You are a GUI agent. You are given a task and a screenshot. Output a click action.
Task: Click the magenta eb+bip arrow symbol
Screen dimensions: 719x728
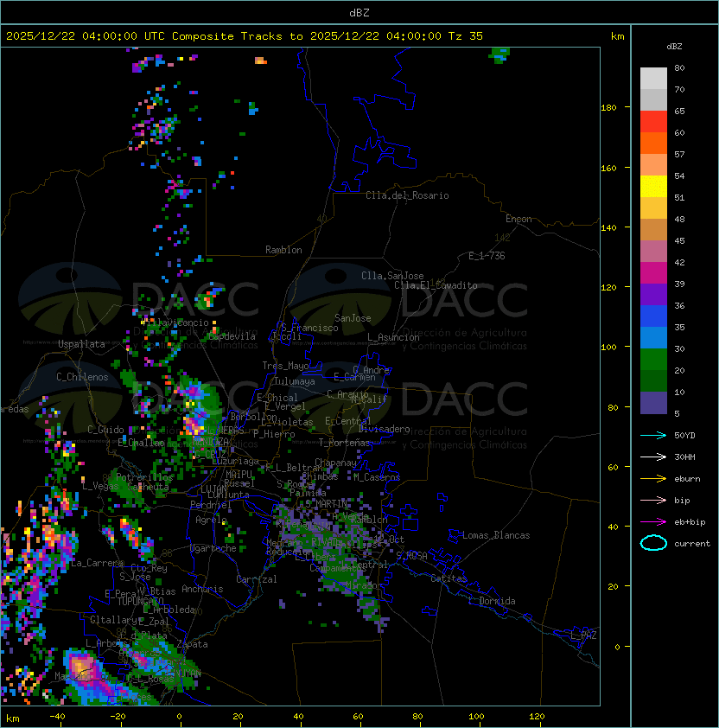pos(653,522)
